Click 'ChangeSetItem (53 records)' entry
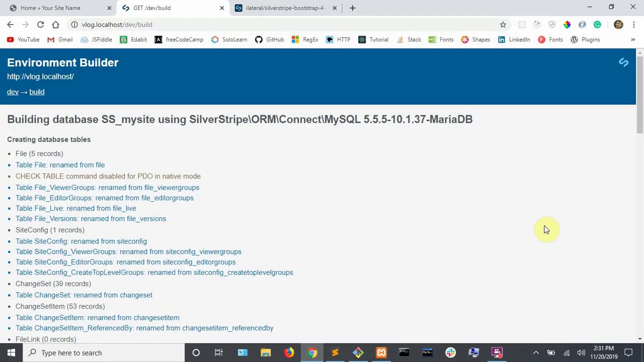This screenshot has width=644, height=362. 60,306
